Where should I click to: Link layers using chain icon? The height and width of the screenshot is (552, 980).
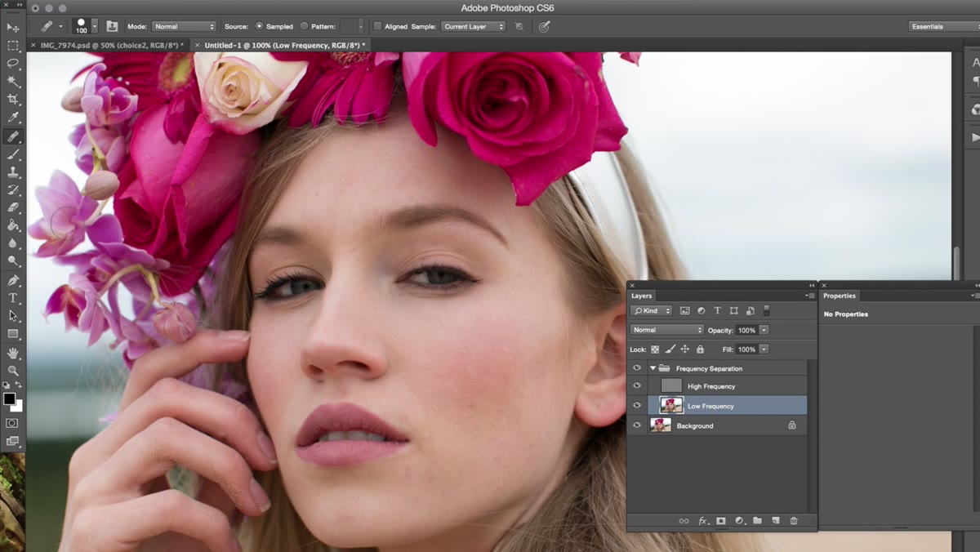pyautogui.click(x=684, y=521)
